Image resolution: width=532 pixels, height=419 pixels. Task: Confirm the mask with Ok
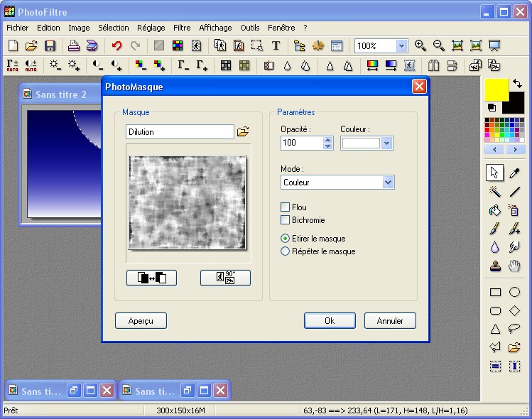point(330,320)
